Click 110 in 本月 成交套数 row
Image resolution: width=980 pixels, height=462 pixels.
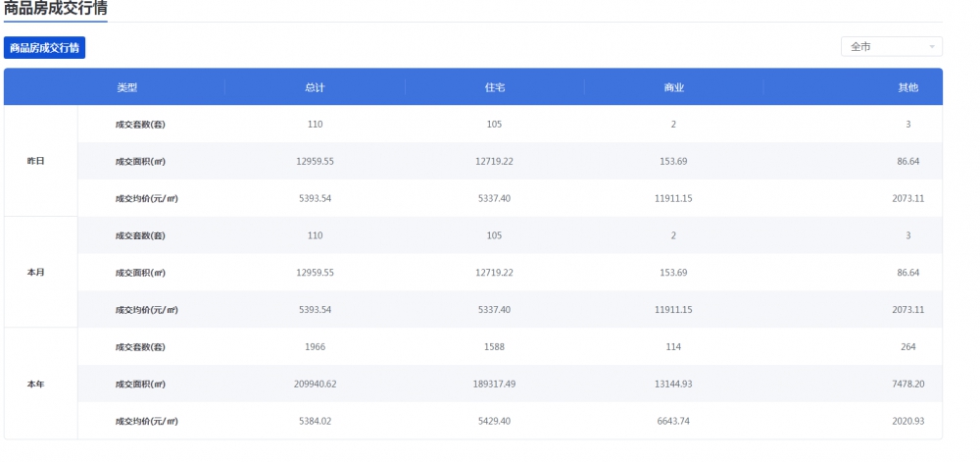(315, 235)
